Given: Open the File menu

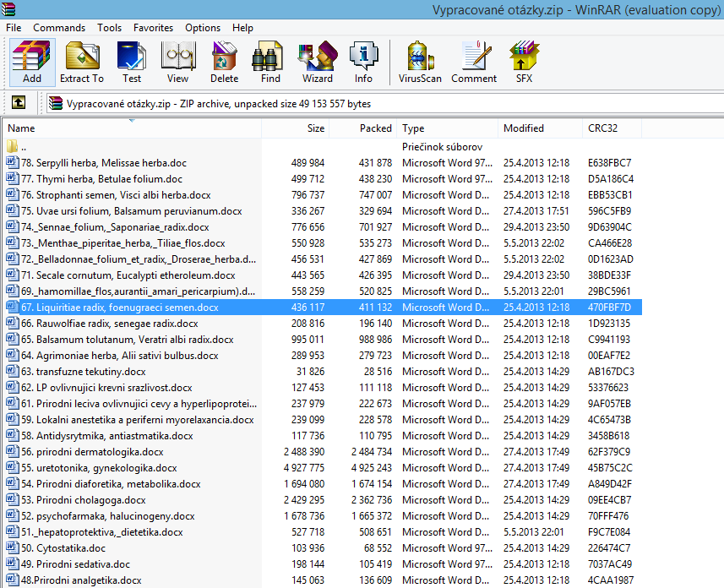Looking at the screenshot, I should pos(14,28).
